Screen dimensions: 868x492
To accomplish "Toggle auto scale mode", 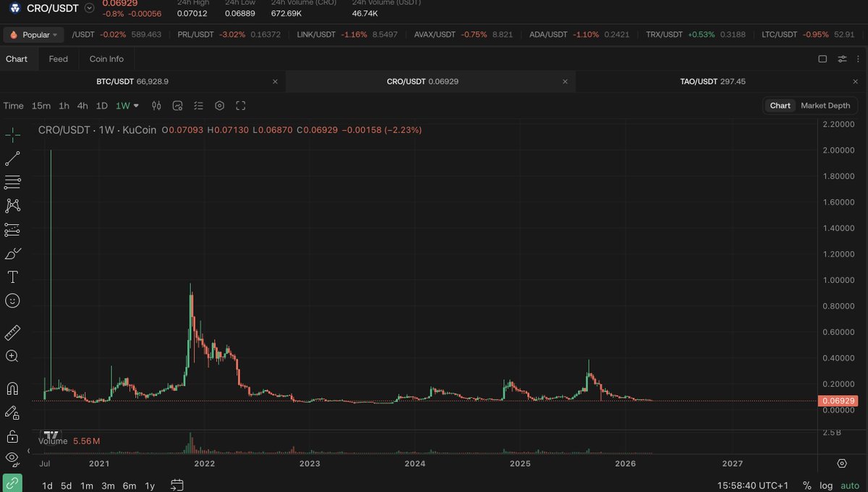I will tap(850, 485).
